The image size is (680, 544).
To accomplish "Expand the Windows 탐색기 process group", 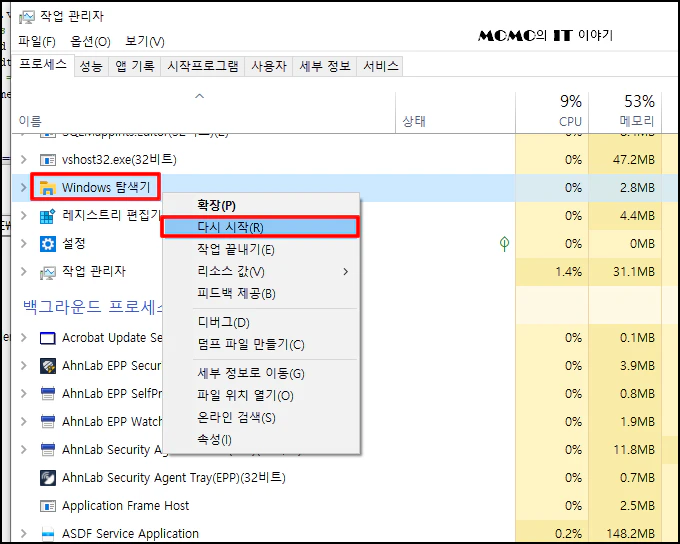I will (x=24, y=188).
